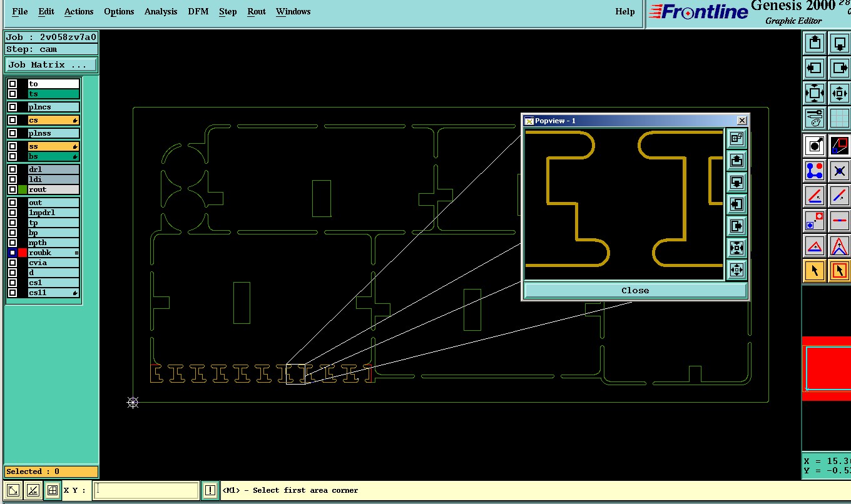Open the Actions menu
The height and width of the screenshot is (504, 851).
tap(79, 11)
